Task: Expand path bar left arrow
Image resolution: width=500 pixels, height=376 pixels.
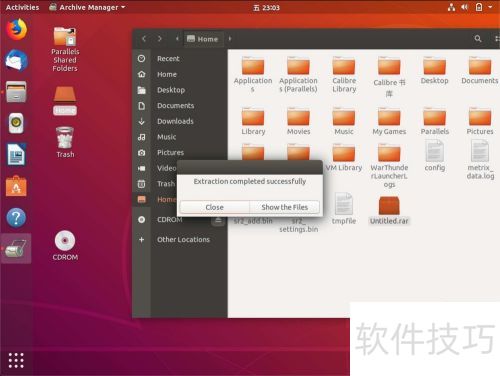Action: (x=177, y=39)
